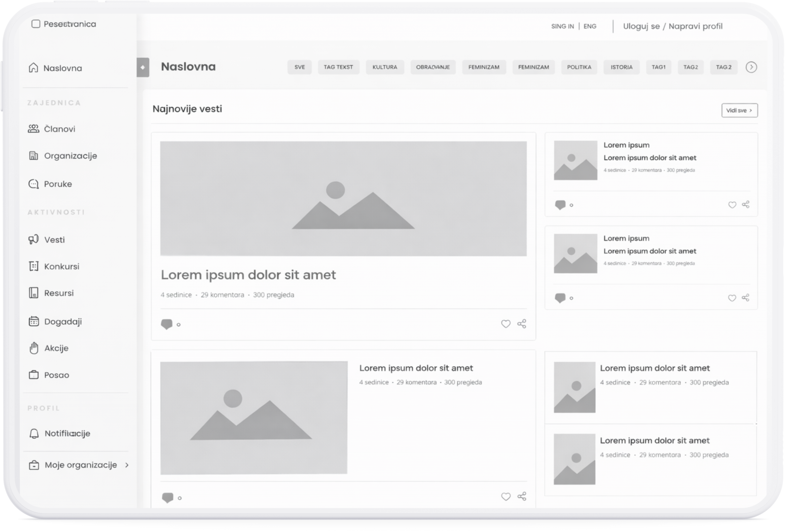This screenshot has height=532, width=785.
Task: Open Članovi in the sidebar
Action: (59, 129)
